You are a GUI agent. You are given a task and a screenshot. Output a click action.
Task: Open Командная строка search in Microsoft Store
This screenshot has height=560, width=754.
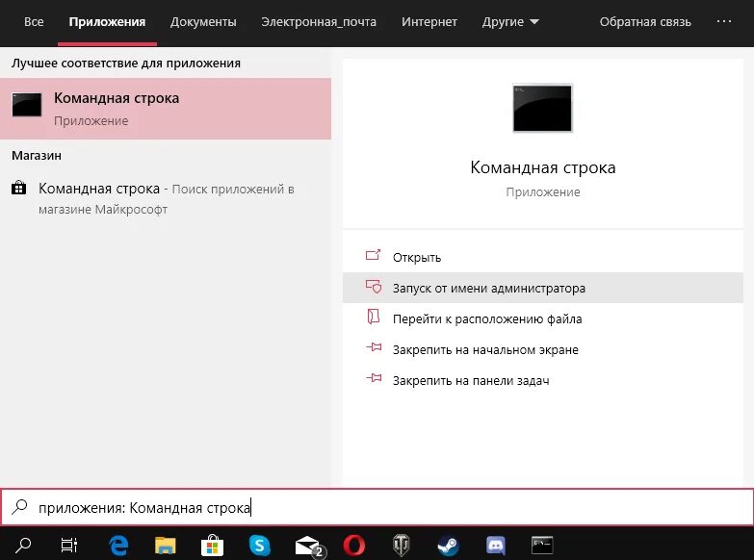pyautogui.click(x=166, y=198)
